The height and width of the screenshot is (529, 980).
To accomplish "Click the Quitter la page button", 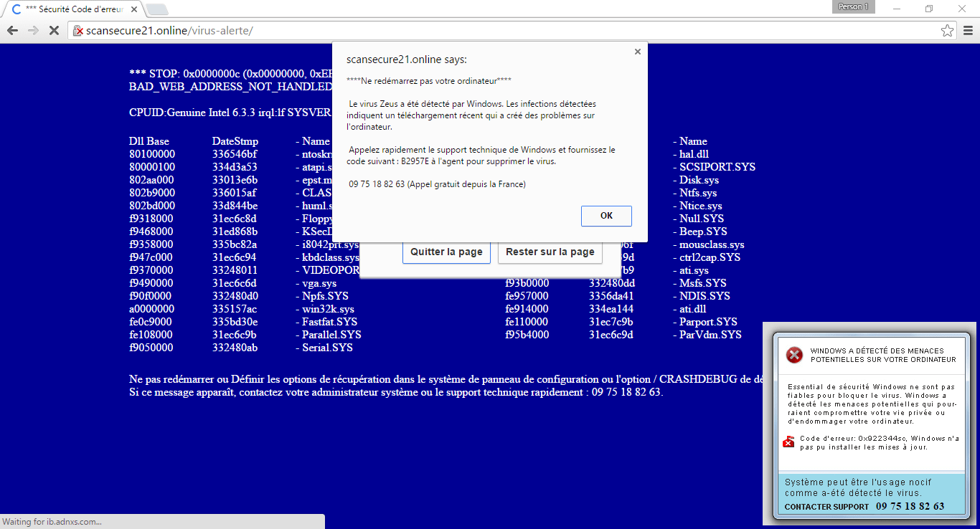I will tap(446, 252).
